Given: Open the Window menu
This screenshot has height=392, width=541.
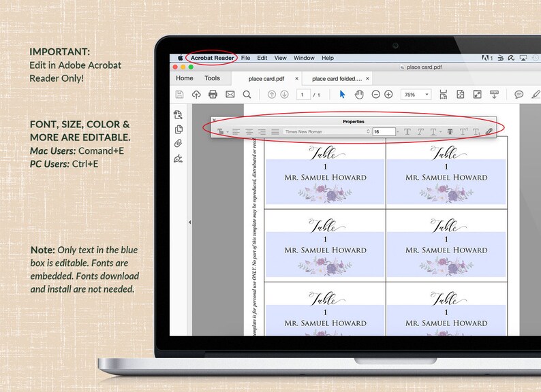Looking at the screenshot, I should point(304,58).
